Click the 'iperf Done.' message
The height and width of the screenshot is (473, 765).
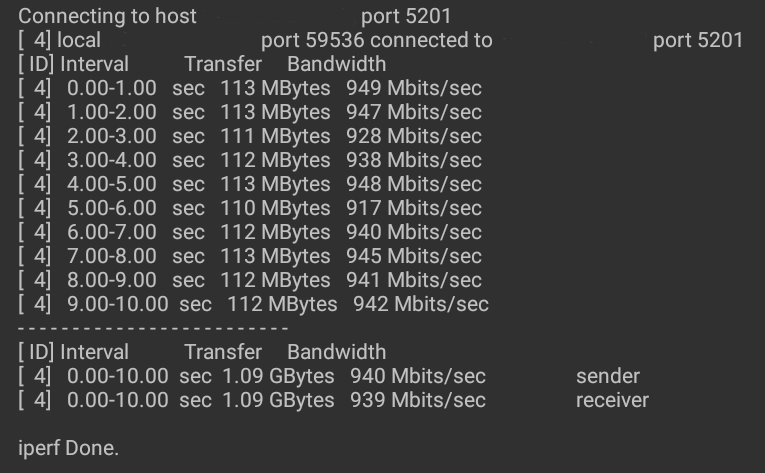coord(68,448)
